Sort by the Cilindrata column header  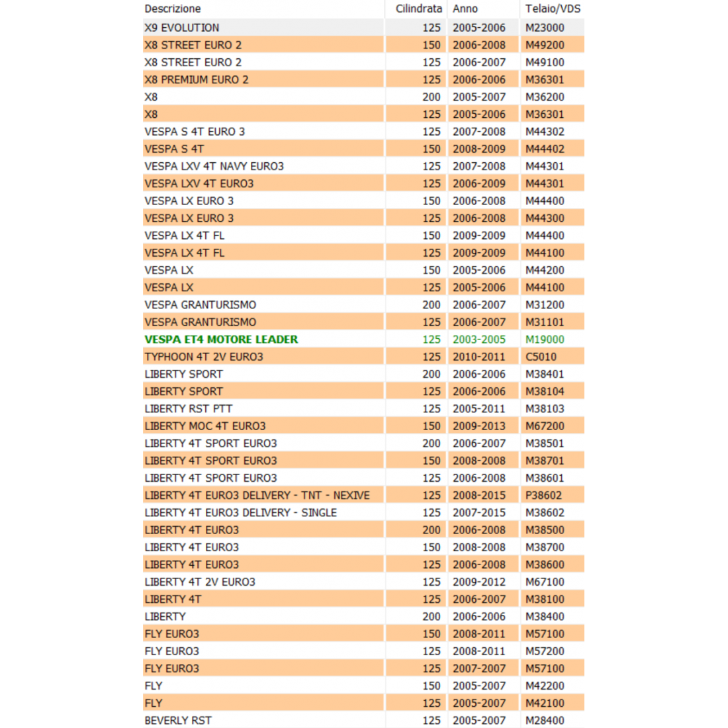[418, 9]
